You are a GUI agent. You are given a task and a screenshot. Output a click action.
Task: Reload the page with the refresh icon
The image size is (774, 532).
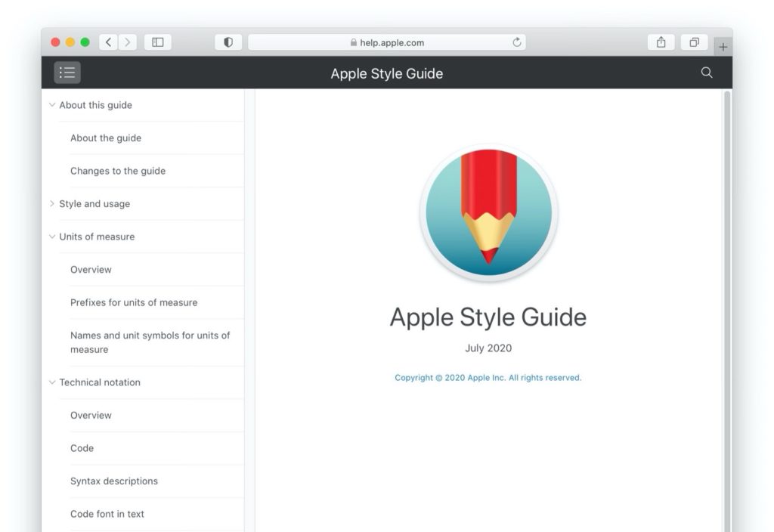[x=517, y=42]
